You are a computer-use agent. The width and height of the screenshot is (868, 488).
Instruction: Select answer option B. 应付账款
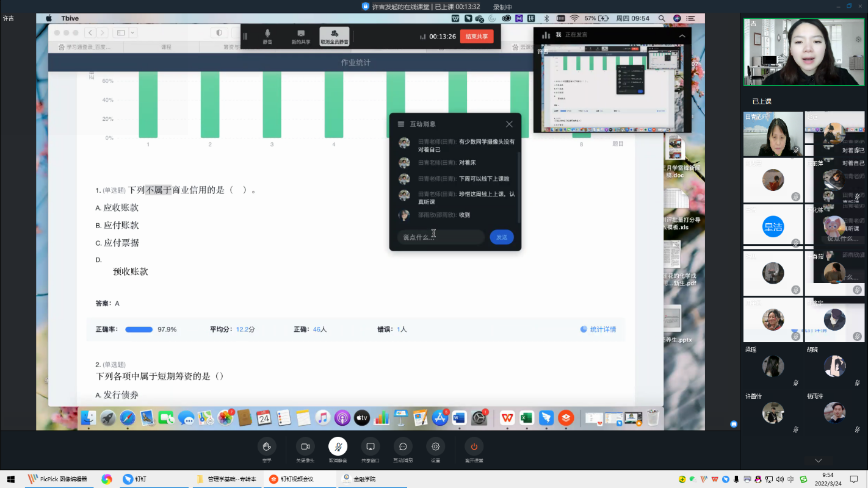point(117,225)
